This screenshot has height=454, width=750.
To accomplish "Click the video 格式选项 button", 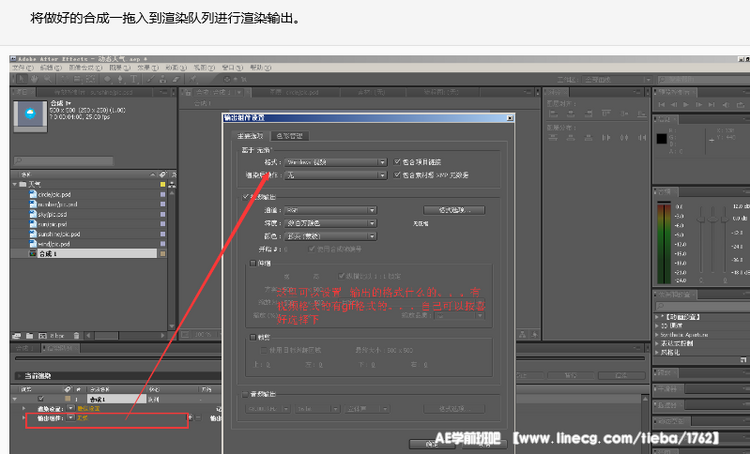I will pos(454,210).
